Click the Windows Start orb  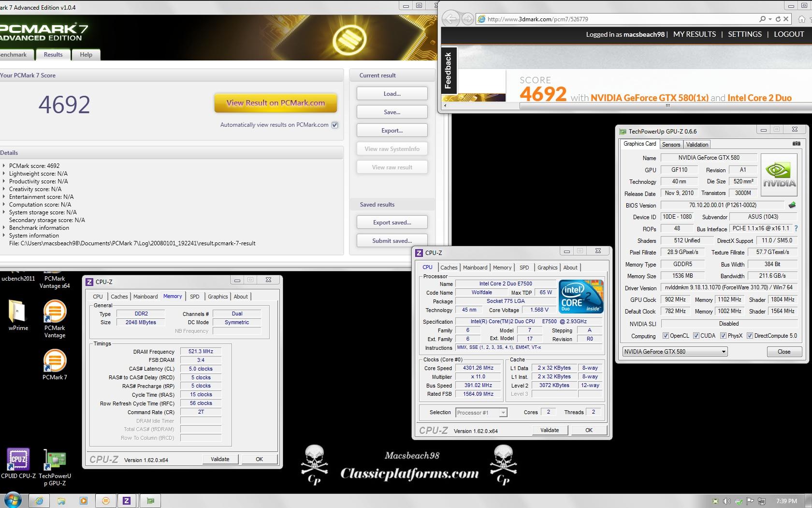[x=12, y=501]
